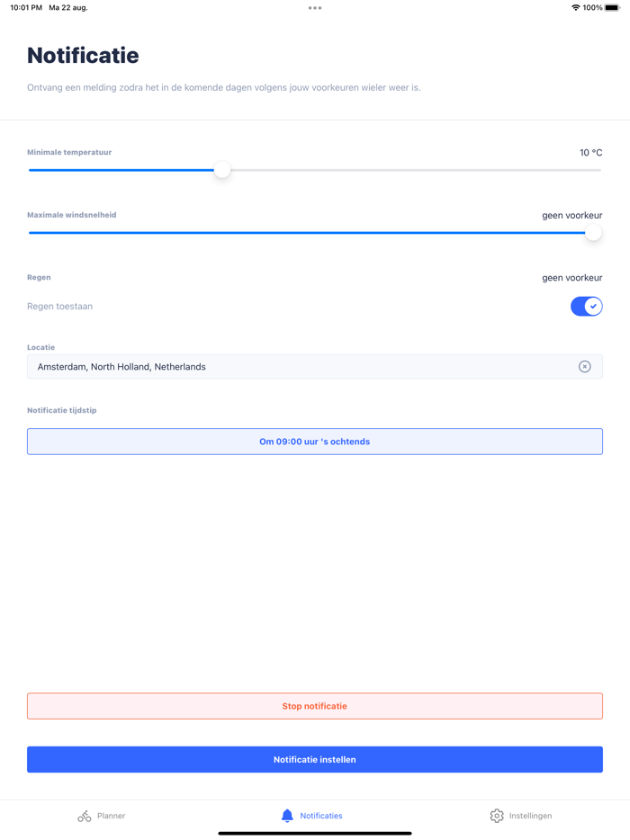Viewport: 630px width, 840px height.
Task: Open the Instellingen gear icon
Action: pyautogui.click(x=497, y=816)
